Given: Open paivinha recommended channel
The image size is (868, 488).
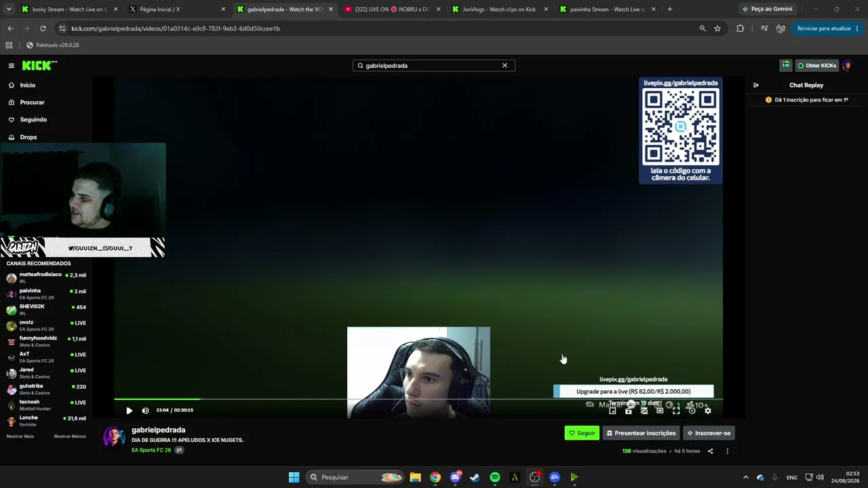Looking at the screenshot, I should (46, 293).
